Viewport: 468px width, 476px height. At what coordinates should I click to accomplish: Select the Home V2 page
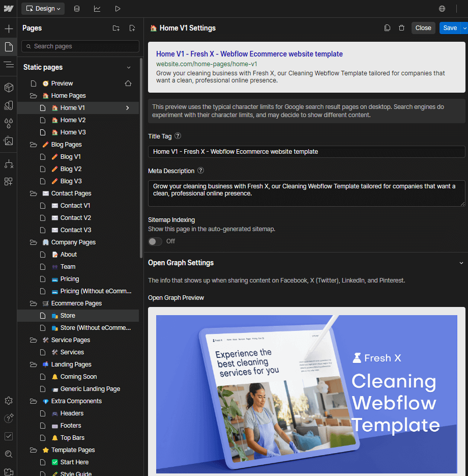pos(78,120)
